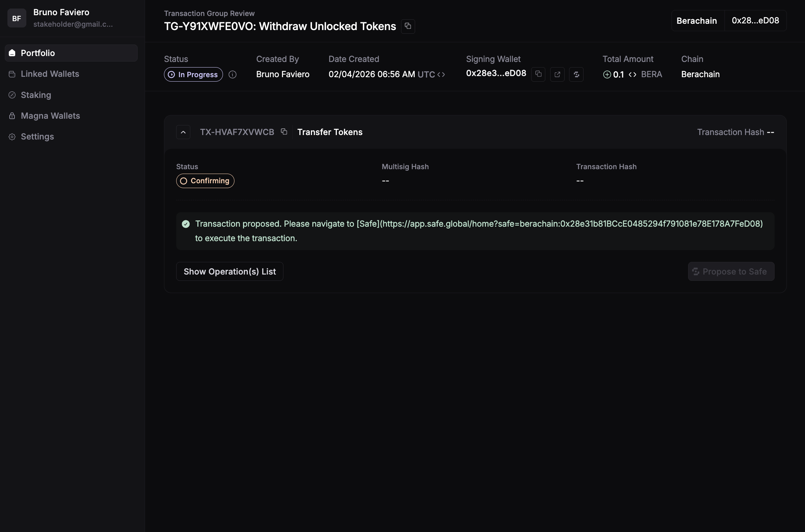
Task: Copy the transaction group ID TG-Y91XWFE0VO
Action: pos(408,26)
